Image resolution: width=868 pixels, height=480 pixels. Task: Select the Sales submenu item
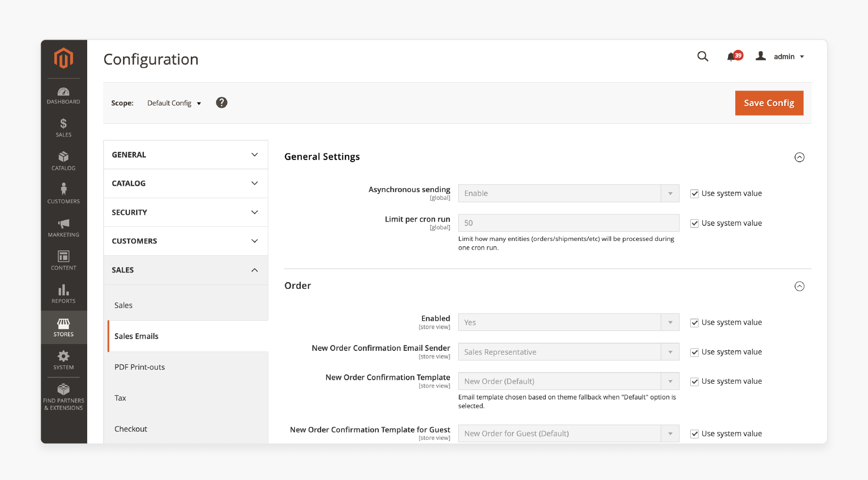coord(187,305)
